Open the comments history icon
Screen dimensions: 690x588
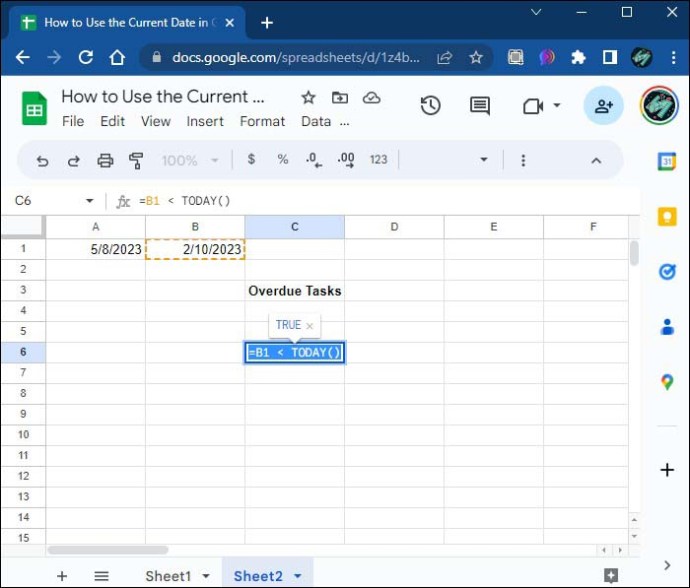point(480,106)
